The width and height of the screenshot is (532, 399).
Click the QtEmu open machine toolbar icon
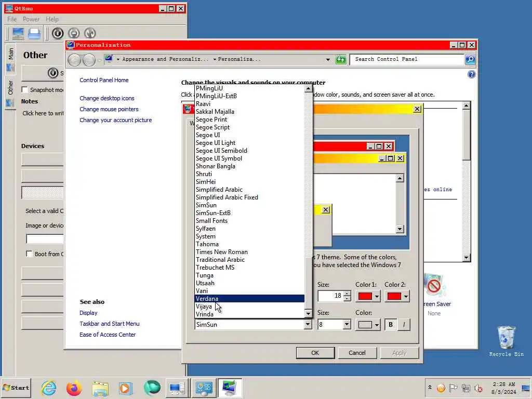point(34,33)
